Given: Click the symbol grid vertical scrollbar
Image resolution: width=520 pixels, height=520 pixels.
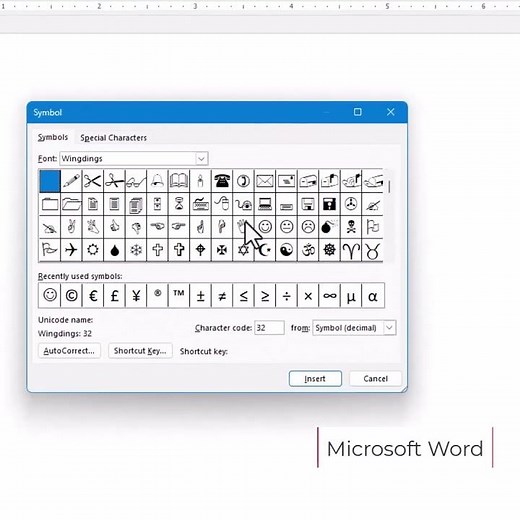Looking at the screenshot, I should coord(389,215).
